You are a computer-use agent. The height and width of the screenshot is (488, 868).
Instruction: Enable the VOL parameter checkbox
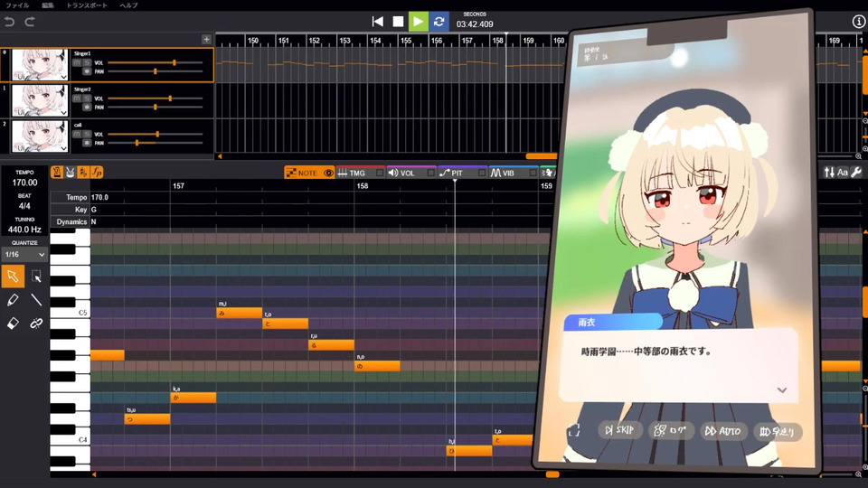430,173
